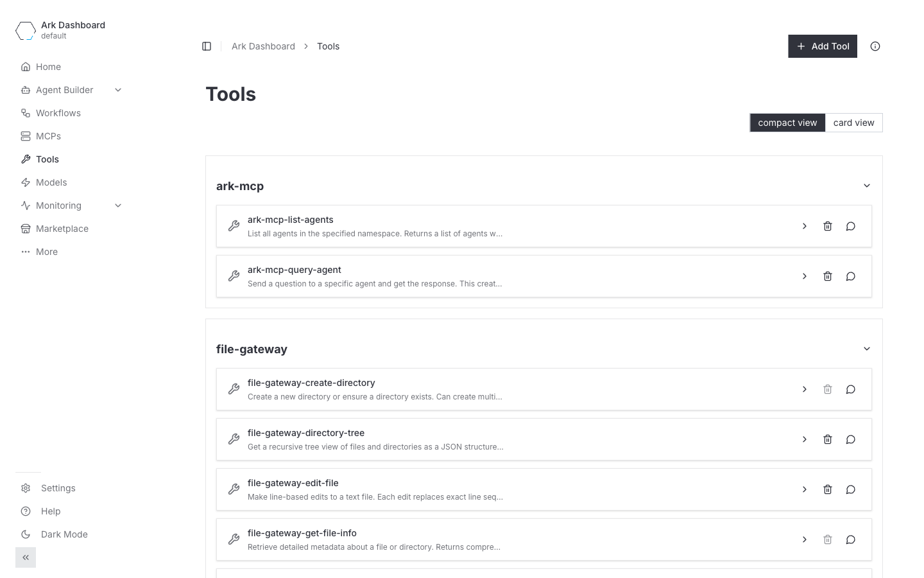
Task: Expand the Monitoring submenu chevron
Action: point(118,206)
